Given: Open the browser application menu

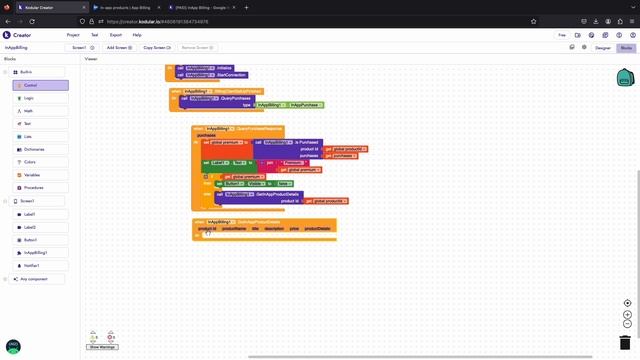Looking at the screenshot, I should pyautogui.click(x=632, y=21).
